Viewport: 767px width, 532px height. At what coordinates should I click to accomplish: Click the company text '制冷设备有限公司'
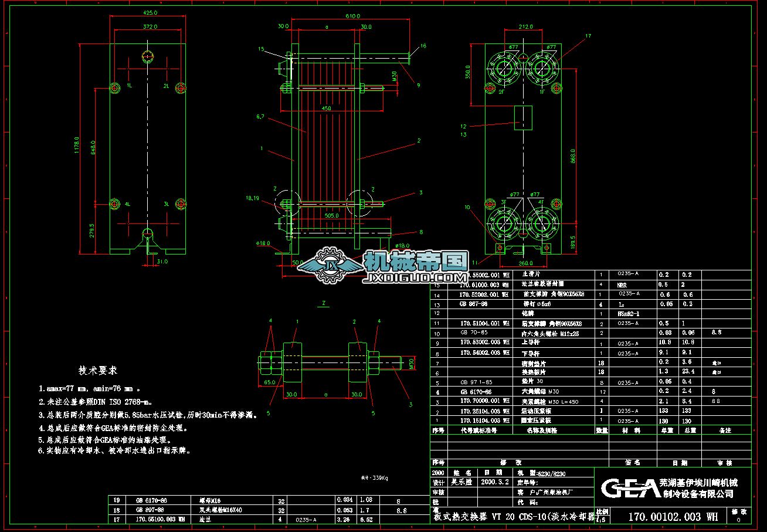coord(698,494)
